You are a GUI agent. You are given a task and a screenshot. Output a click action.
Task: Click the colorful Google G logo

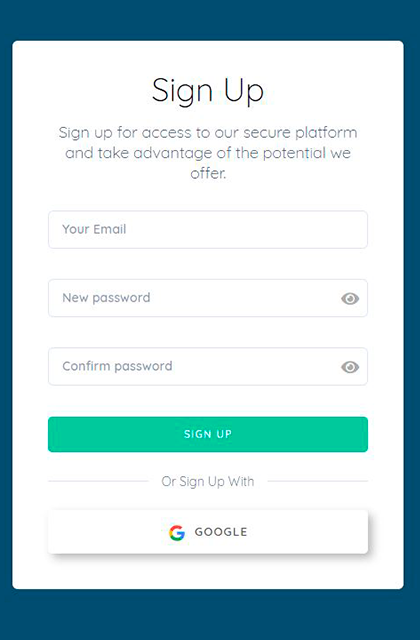click(x=177, y=532)
